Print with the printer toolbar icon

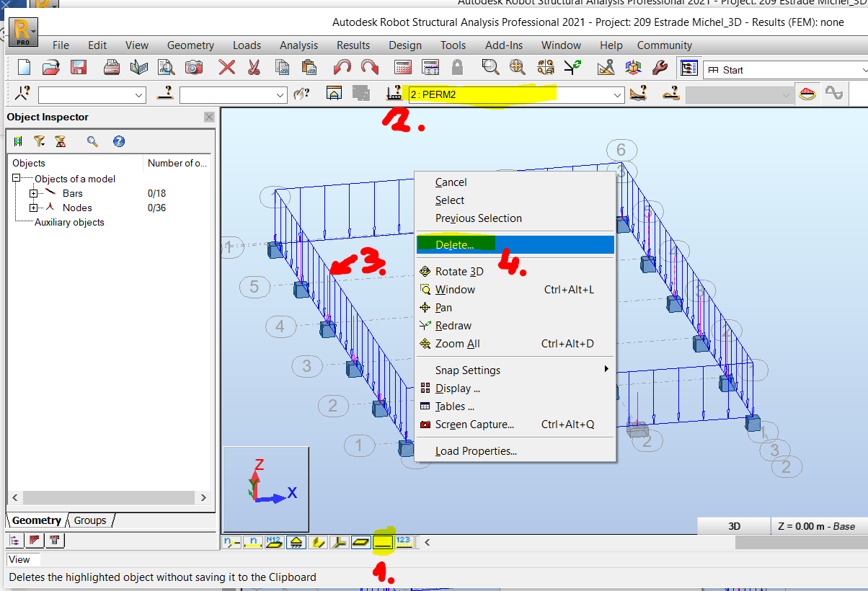click(112, 68)
